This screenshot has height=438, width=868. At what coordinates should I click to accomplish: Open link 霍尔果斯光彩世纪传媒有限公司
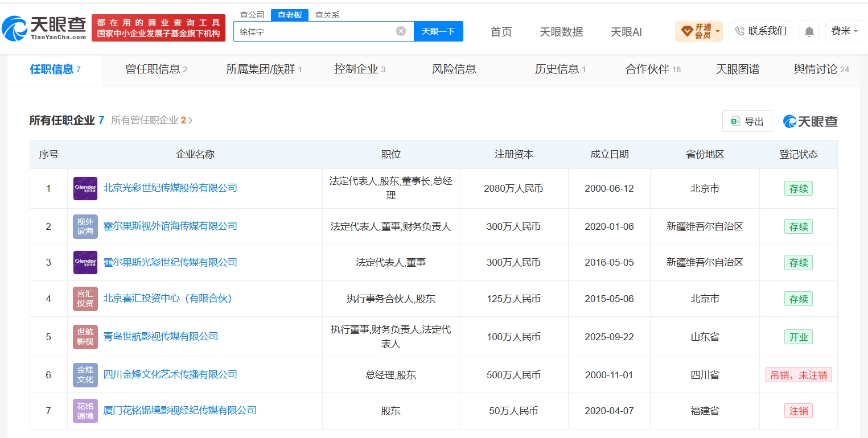click(x=170, y=262)
